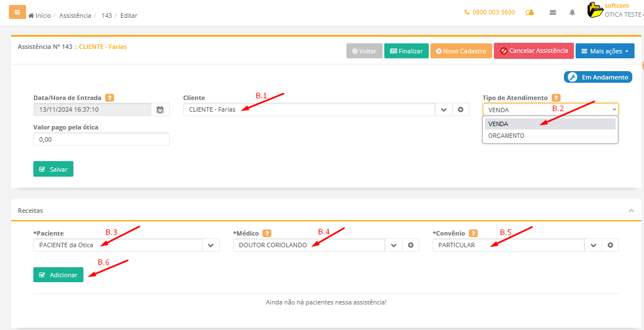
Task: Click the Cancelar Assistência button
Action: coord(533,51)
